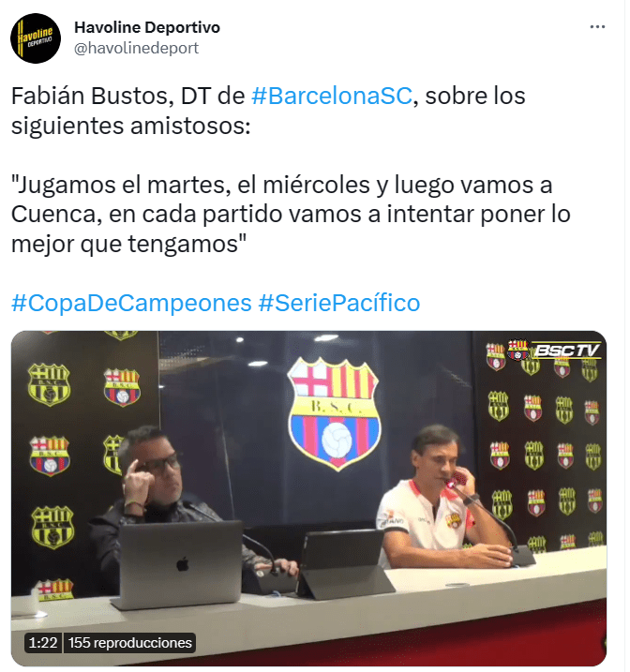Open the #CopaDeCampeones hashtag
Viewport: 630px width, 672px height.
(x=132, y=305)
